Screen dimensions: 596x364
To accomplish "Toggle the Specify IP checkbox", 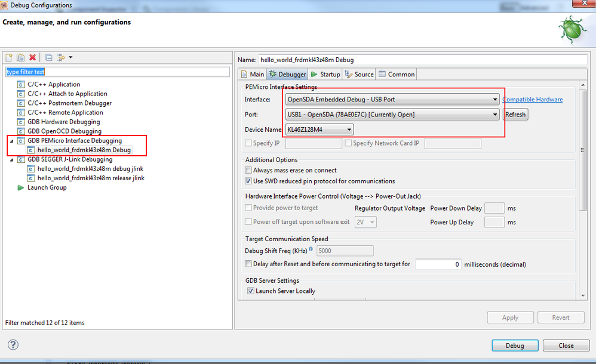I will click(248, 143).
